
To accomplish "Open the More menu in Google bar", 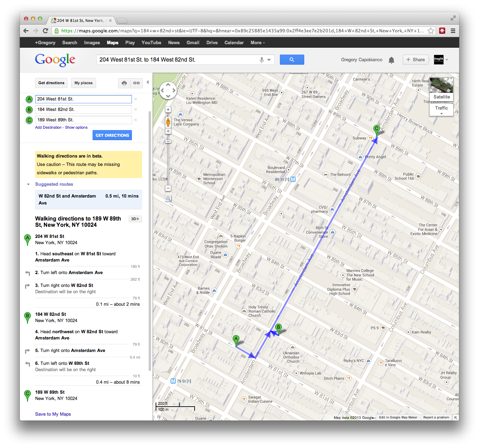I will (258, 43).
